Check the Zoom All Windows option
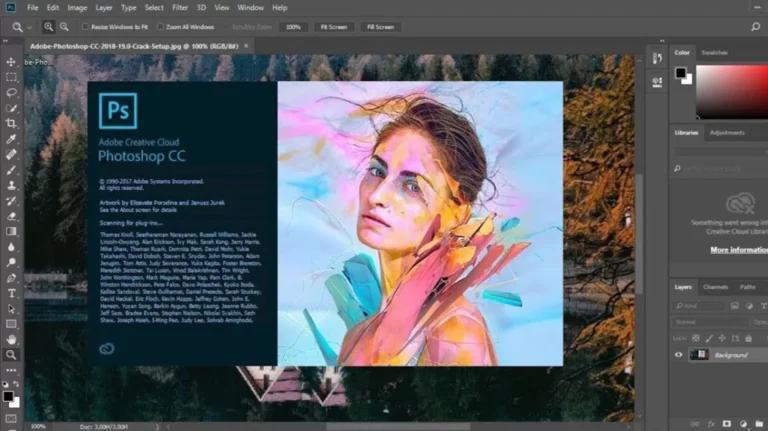 coord(159,27)
